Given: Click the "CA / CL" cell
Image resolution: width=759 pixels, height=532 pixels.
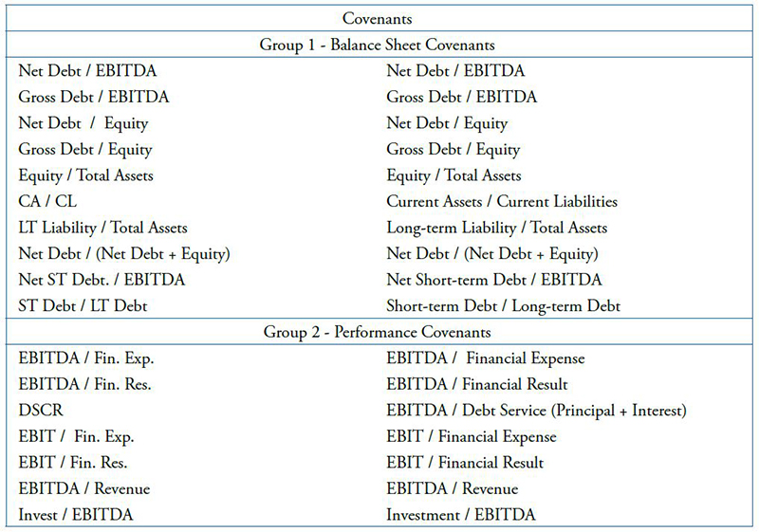Looking at the screenshot, I should coord(45,202).
